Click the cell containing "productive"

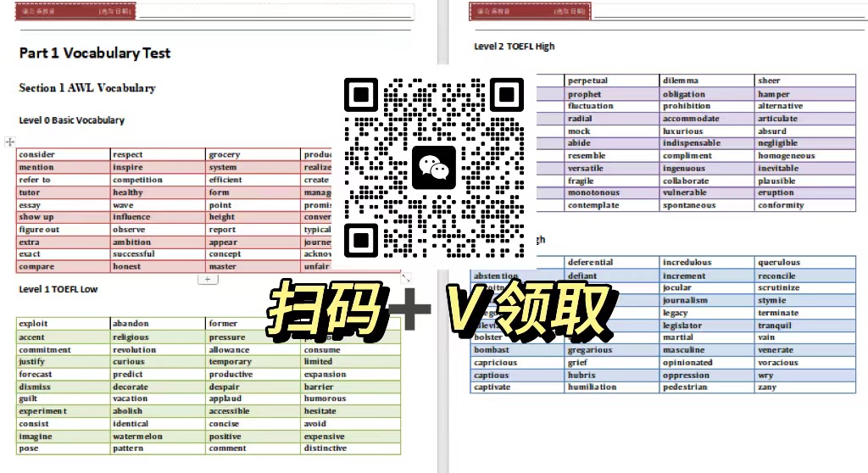pos(253,374)
